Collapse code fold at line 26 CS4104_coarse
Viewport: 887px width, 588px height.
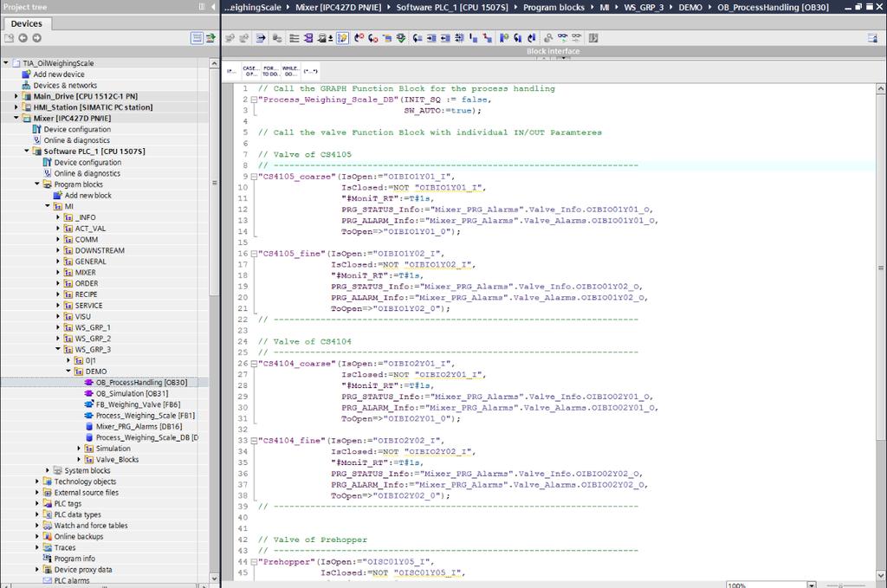tap(254, 364)
